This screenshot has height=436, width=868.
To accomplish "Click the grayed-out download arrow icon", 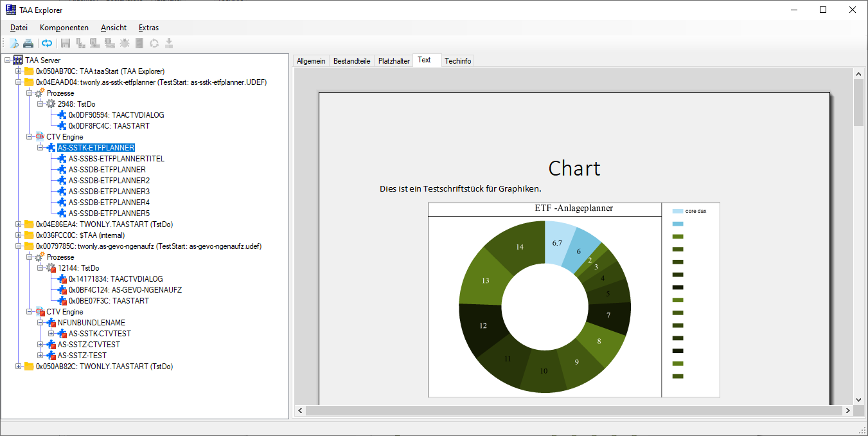I will pyautogui.click(x=169, y=43).
